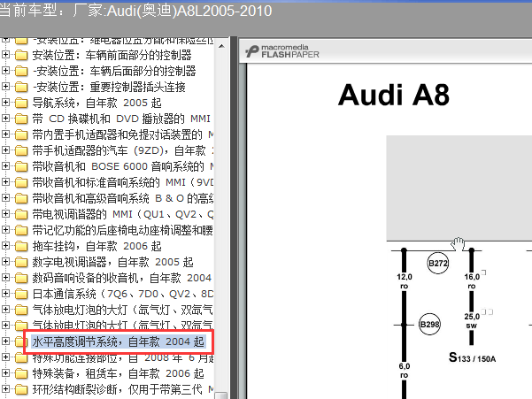The width and height of the screenshot is (532, 399).
Task: Expand the 数字电视调谐器，自年款 2005 起 node
Action: tap(5, 262)
